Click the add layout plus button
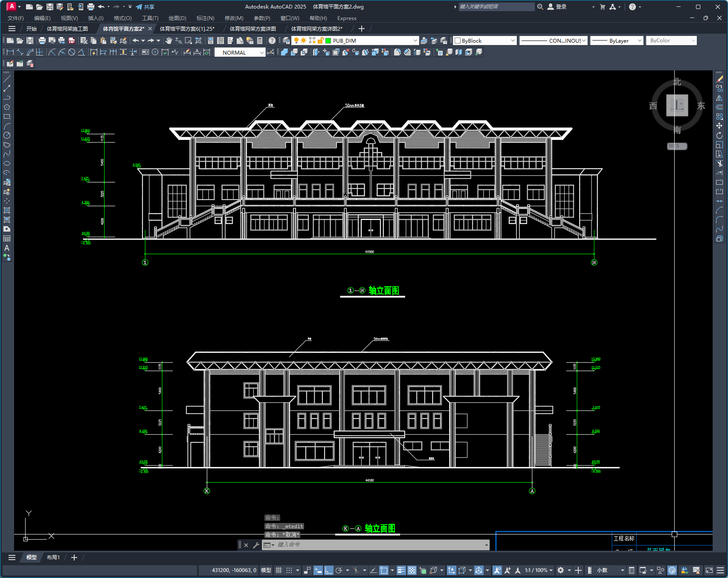This screenshot has width=728, height=578. (x=74, y=558)
